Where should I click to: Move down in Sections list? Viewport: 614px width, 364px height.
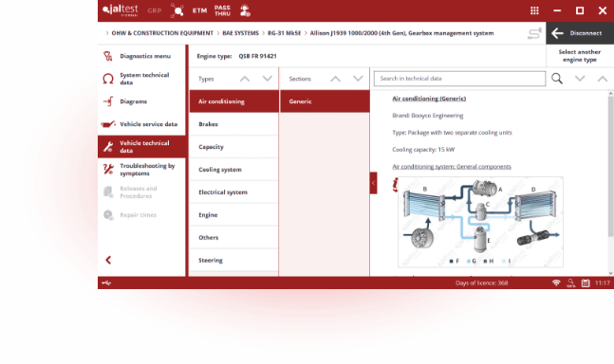coord(358,79)
